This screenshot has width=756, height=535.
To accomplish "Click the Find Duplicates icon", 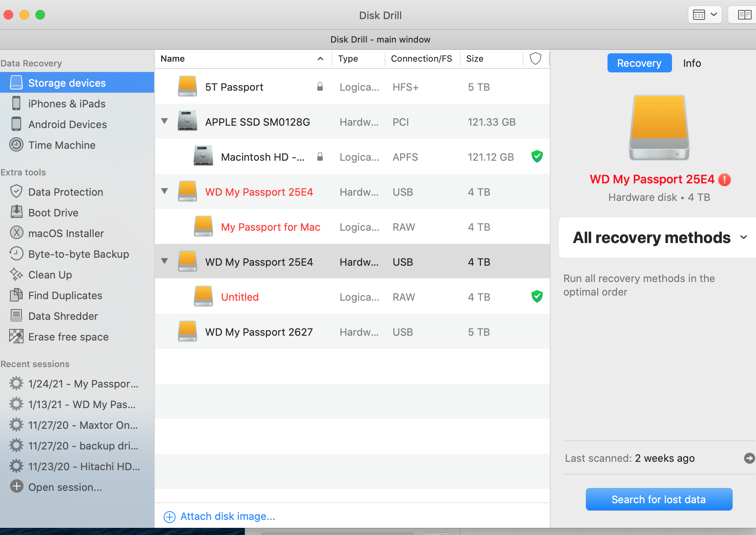I will click(16, 295).
